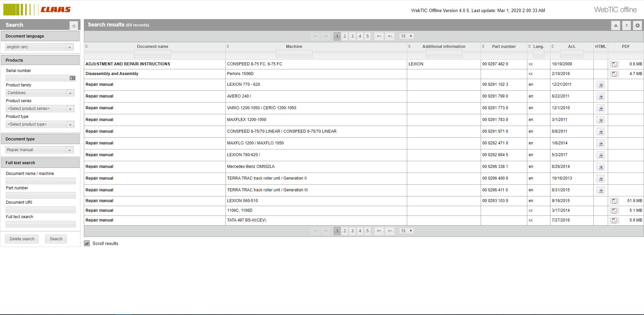Viewport: 644px width, 315px height.
Task: Toggle the Scroll results checkbox
Action: pos(87,243)
